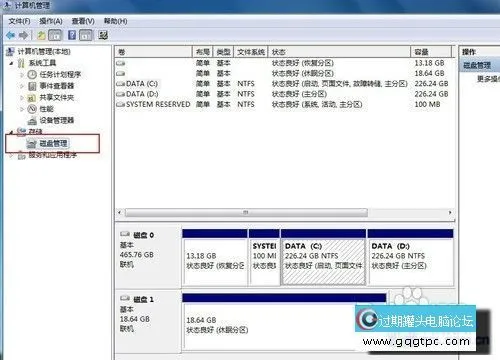Sort by the 类型 column header
Viewport: 500px width, 360px height.
(223, 52)
